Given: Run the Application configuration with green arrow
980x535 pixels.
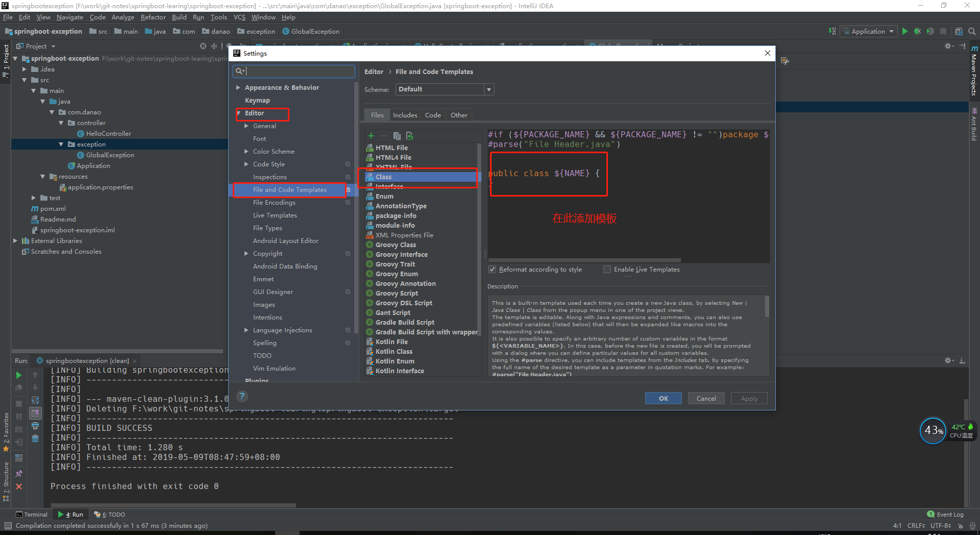Looking at the screenshot, I should pyautogui.click(x=904, y=31).
